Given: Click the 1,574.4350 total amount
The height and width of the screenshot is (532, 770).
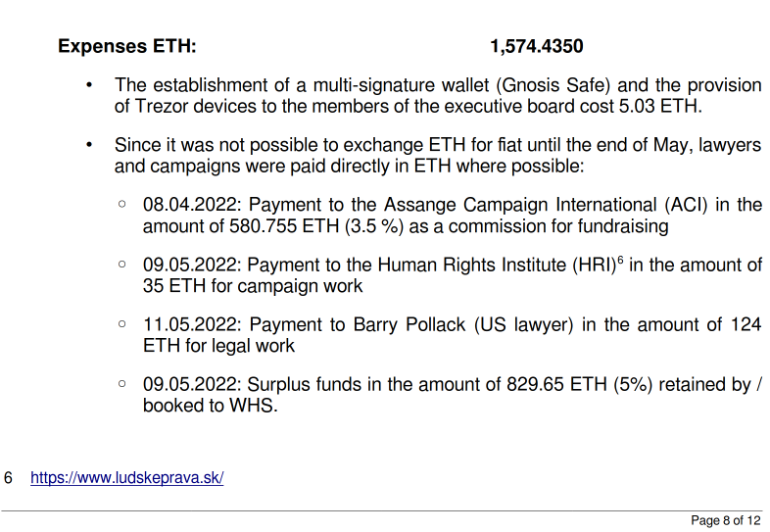Looking at the screenshot, I should coord(537,46).
